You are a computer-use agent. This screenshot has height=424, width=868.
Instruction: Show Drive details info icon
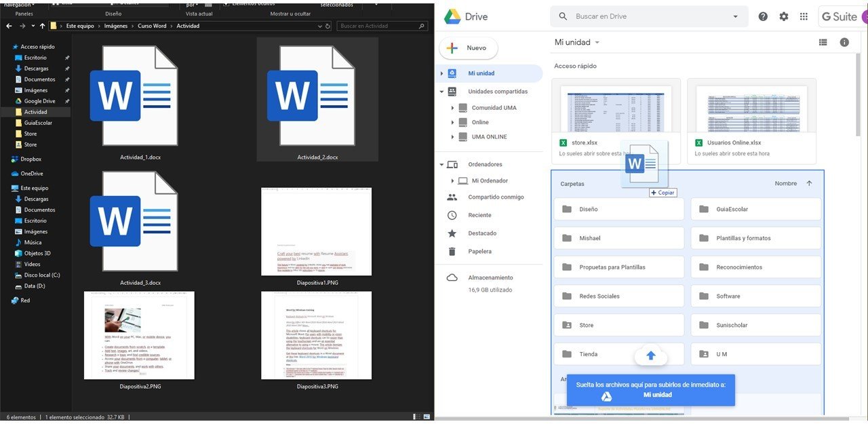tap(844, 42)
